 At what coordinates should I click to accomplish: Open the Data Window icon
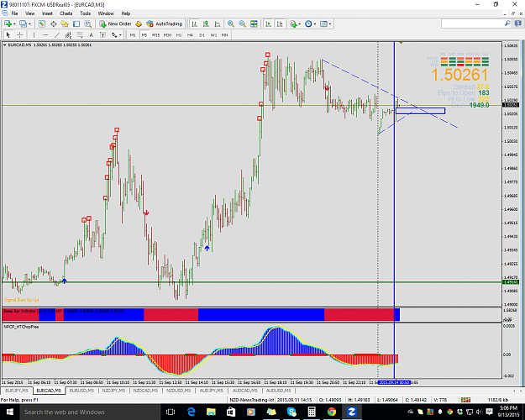[x=53, y=24]
